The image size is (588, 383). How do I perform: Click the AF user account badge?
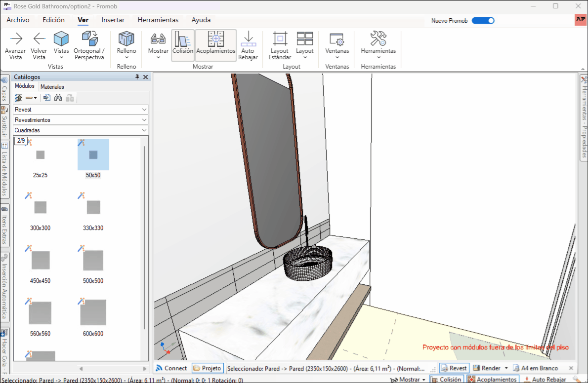click(x=581, y=20)
